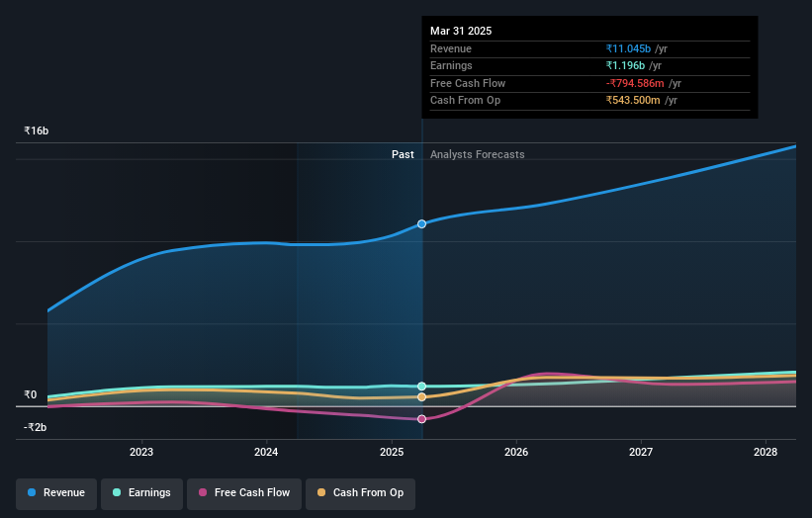Click the -₹2b y-axis label
Screen dimensions: 812x518
(x=36, y=427)
